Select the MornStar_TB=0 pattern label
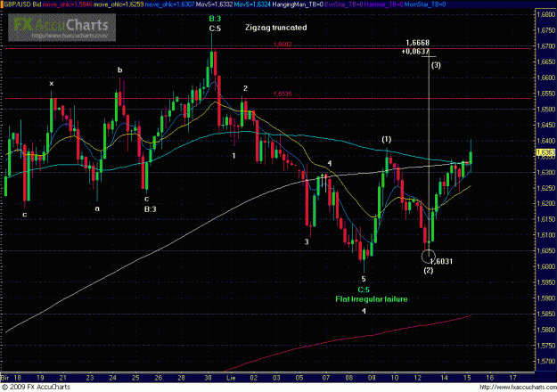This screenshot has height=392, width=557. click(x=425, y=4)
